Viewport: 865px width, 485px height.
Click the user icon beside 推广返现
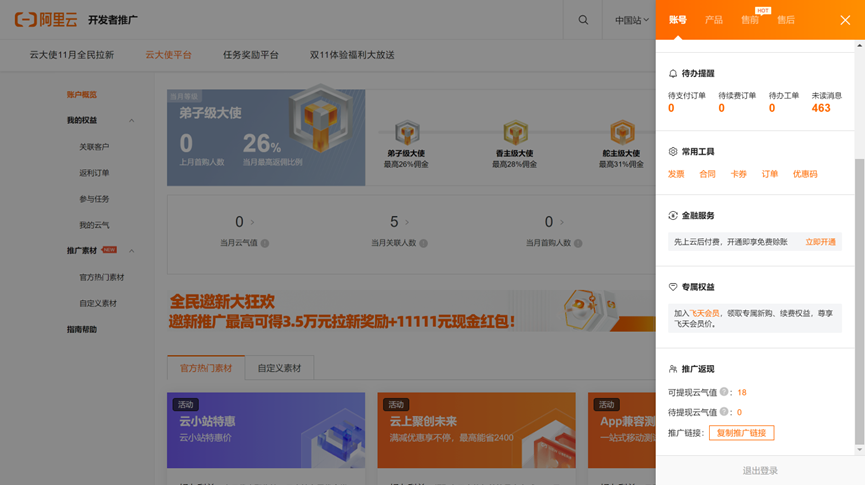click(x=672, y=369)
